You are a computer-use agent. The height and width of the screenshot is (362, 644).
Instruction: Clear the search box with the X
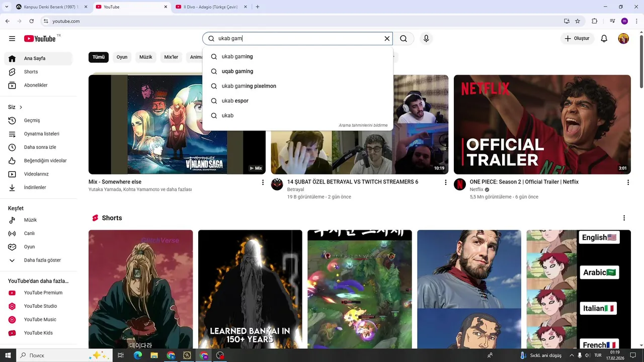(387, 39)
